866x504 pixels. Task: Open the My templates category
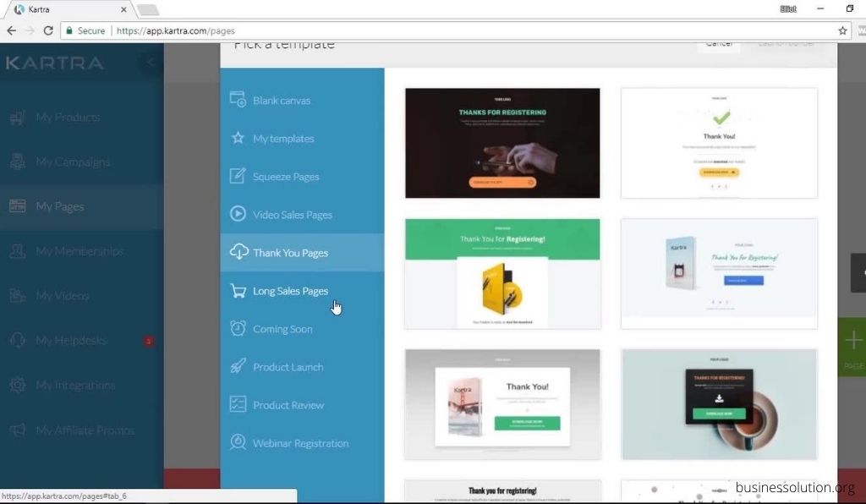302,139
